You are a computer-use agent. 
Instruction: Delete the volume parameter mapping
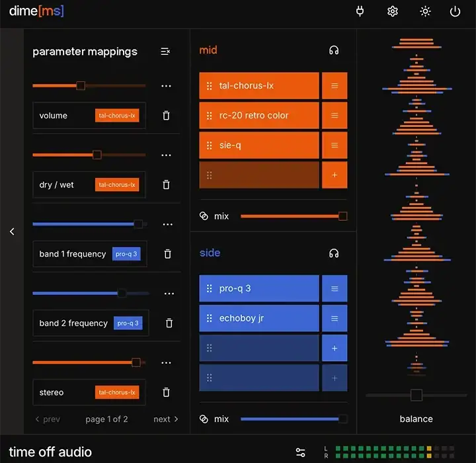pos(166,116)
